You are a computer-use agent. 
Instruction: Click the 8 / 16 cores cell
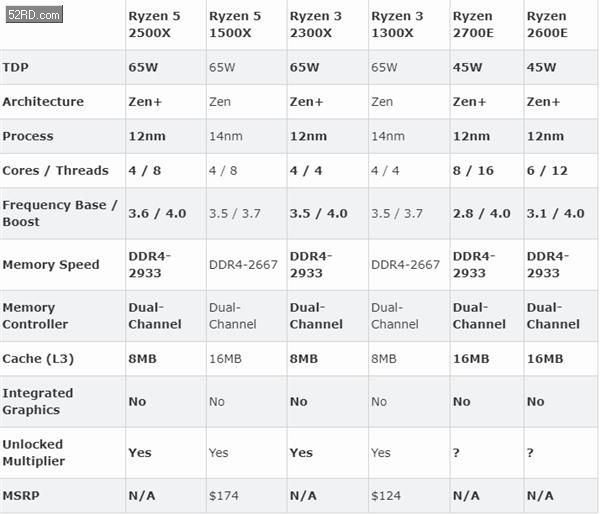473,171
